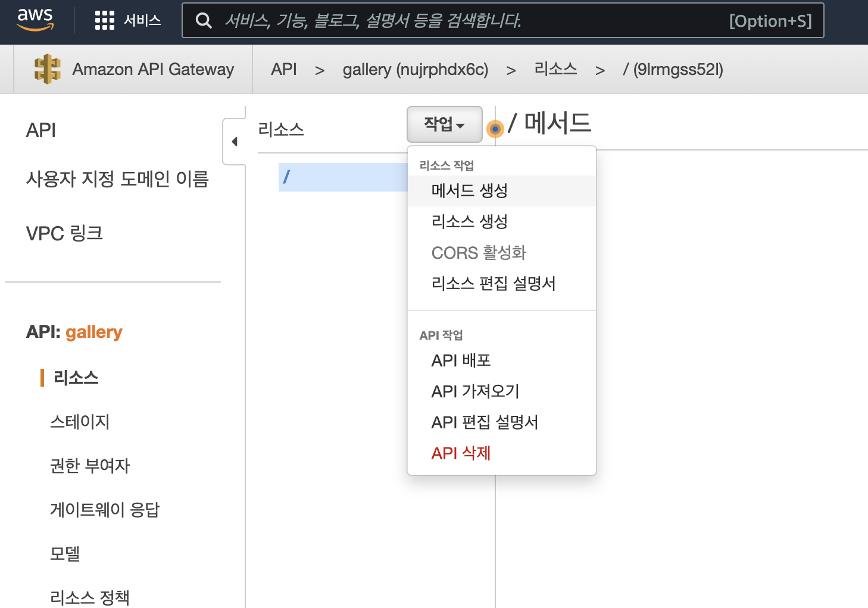This screenshot has height=608, width=868.
Task: Open 사용자 지정 도메인 이름 page
Action: pyautogui.click(x=117, y=179)
